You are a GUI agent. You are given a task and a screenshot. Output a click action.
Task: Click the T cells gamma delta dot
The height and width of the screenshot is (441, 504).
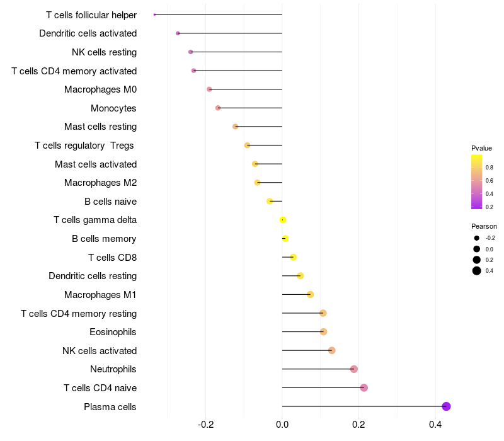pos(283,220)
